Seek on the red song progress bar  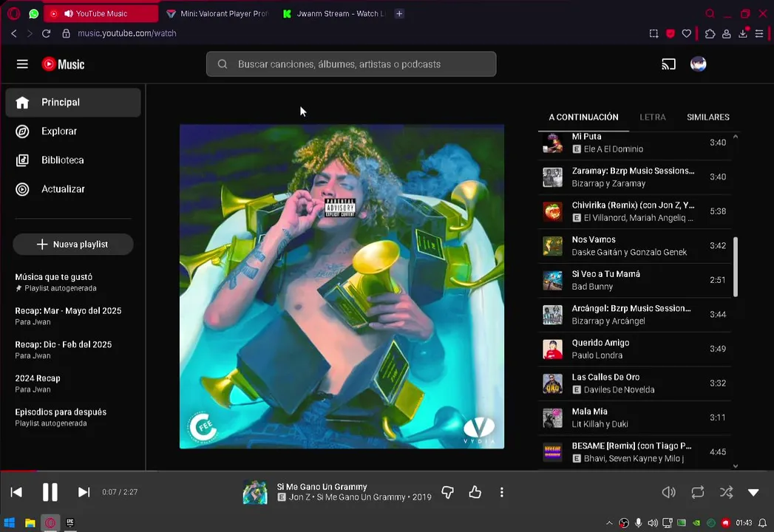[x=18, y=471]
